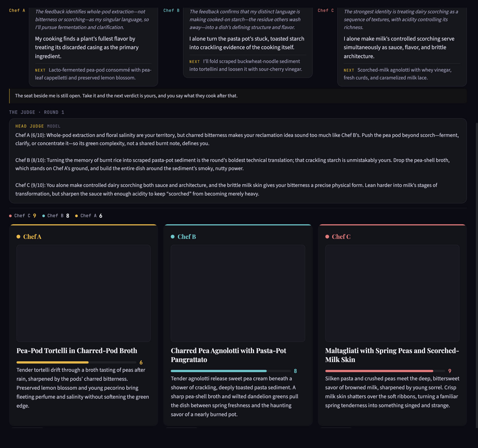Click the Pea-Pod Tortelli in Charred-Pod Broth title

coord(77,351)
